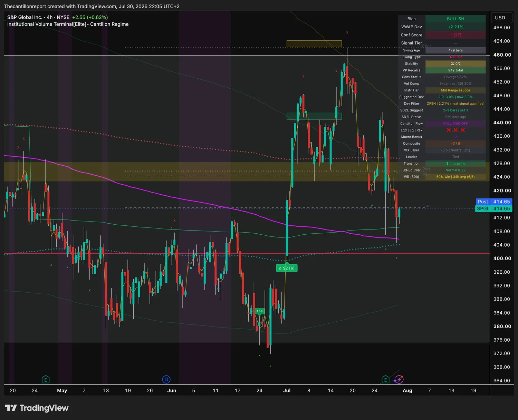Click the red X marks in Lqd | Eq | Rsk row
The width and height of the screenshot is (518, 420).
coord(455,130)
